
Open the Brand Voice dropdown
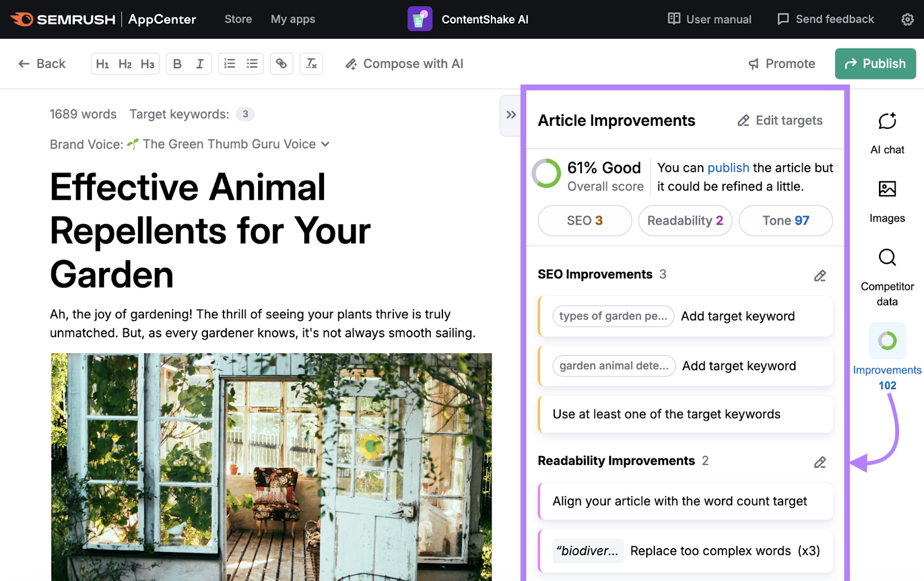(x=237, y=144)
